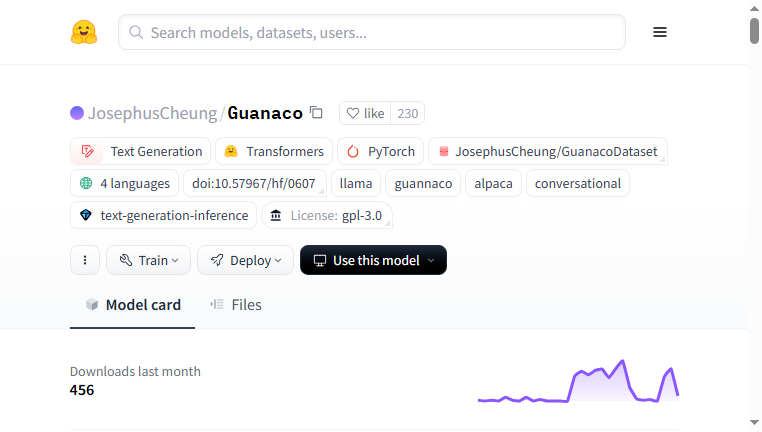This screenshot has height=432, width=762.
Task: Open the Use this model dropdown
Action: [373, 260]
